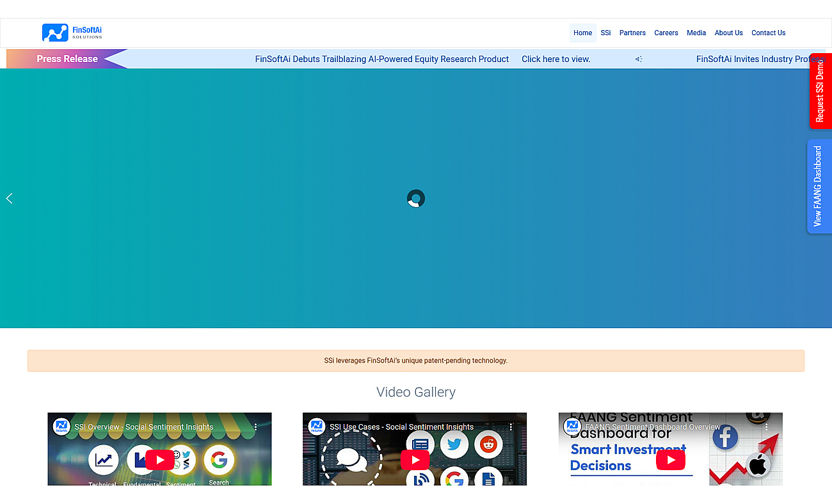Open the SSi menu item
This screenshot has width=832, height=504.
point(605,33)
